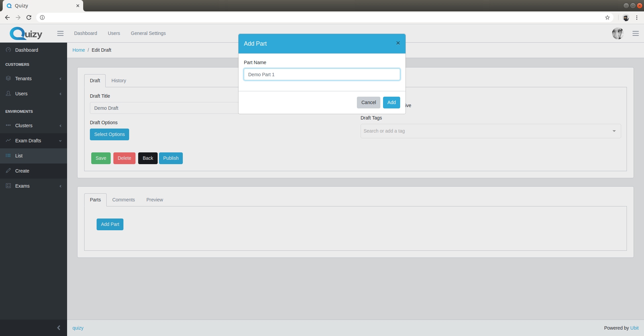Viewport: 644px width, 336px height.
Task: Click Cancel in Add Part dialog
Action: [368, 102]
